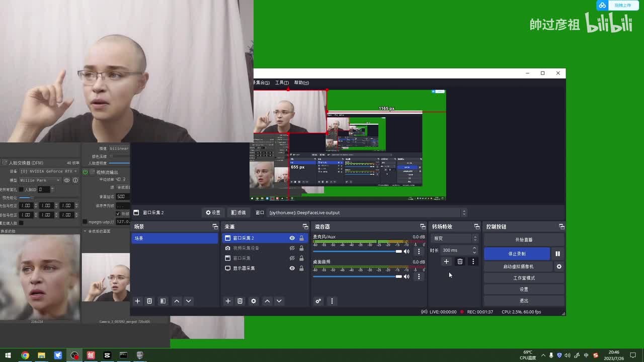
Task: Show the 视频采集设备 source
Action: click(x=292, y=248)
